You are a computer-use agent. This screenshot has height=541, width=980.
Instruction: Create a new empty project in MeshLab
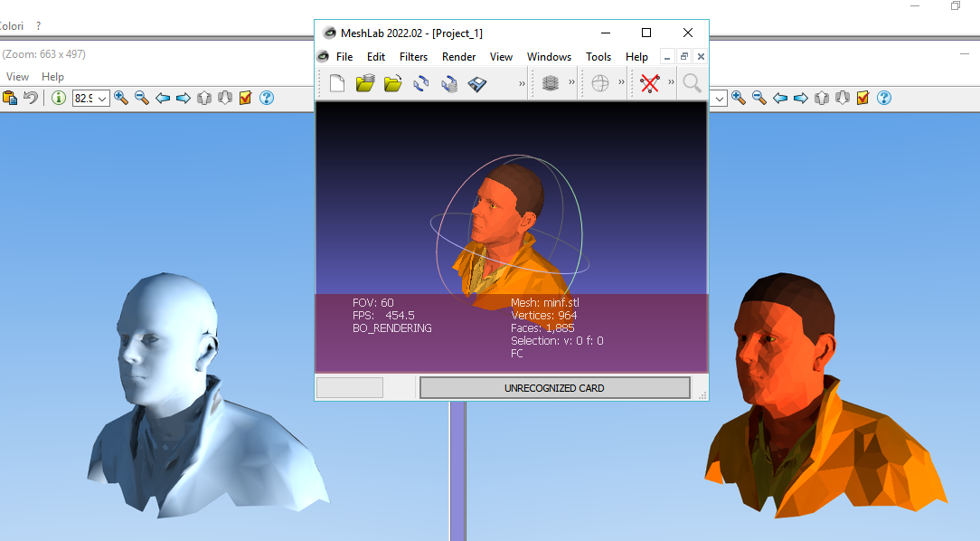(337, 83)
